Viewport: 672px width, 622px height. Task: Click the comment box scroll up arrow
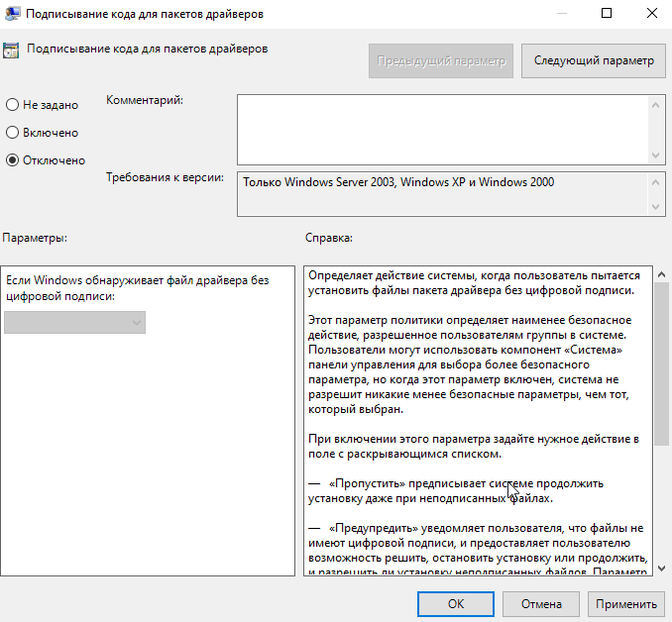(655, 105)
